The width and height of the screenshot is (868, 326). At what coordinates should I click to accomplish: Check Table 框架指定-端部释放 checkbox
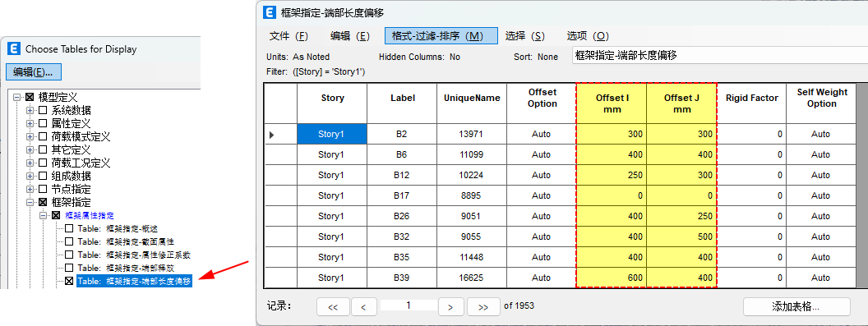69,268
